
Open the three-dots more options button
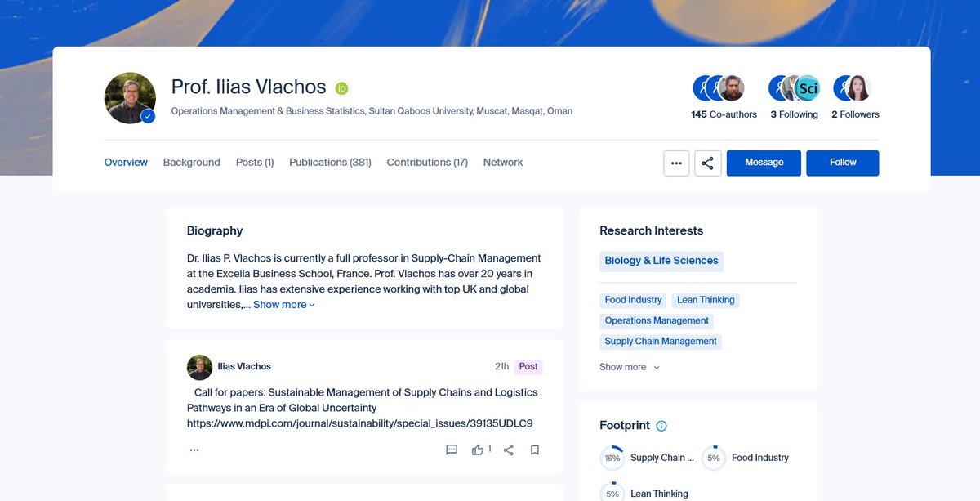point(676,163)
